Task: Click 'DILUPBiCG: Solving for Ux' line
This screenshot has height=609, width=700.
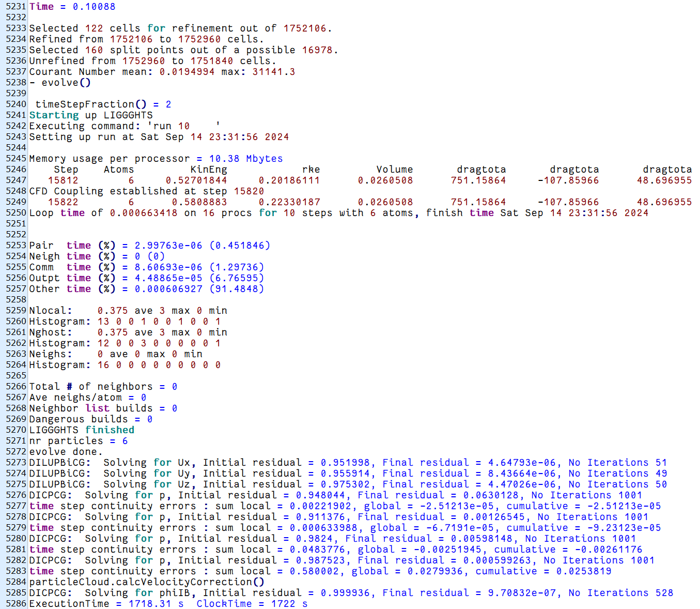Action: pos(348,463)
